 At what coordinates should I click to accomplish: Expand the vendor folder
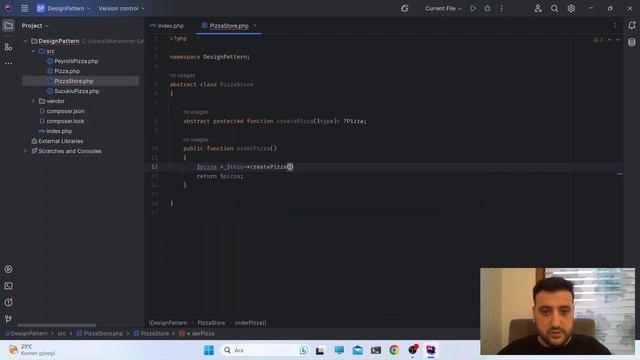(33, 101)
